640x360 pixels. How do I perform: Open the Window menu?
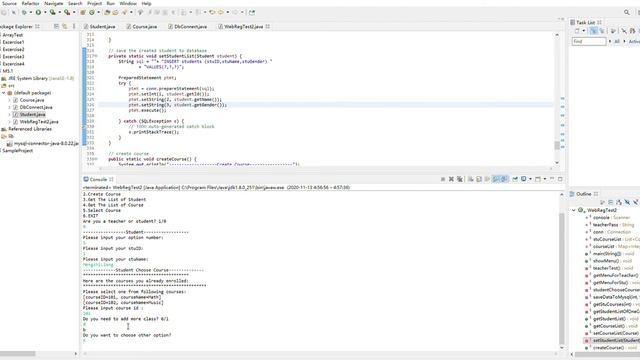[x=128, y=3]
